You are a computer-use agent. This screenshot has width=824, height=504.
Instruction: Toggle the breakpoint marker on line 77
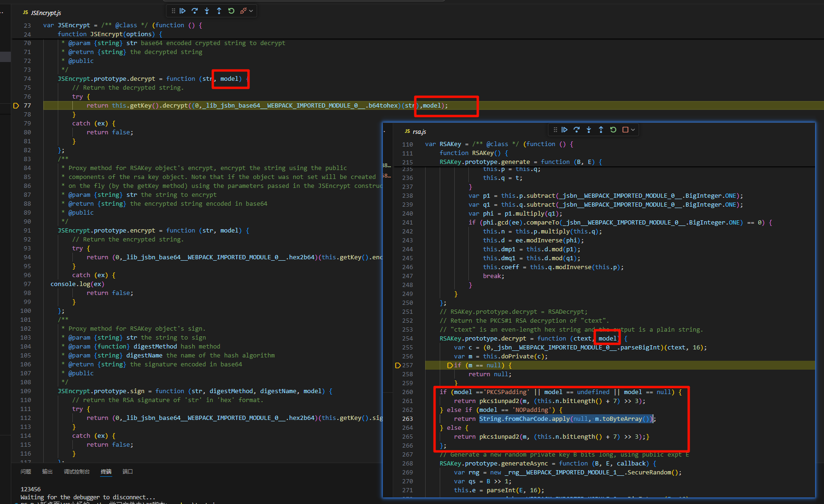(x=16, y=106)
